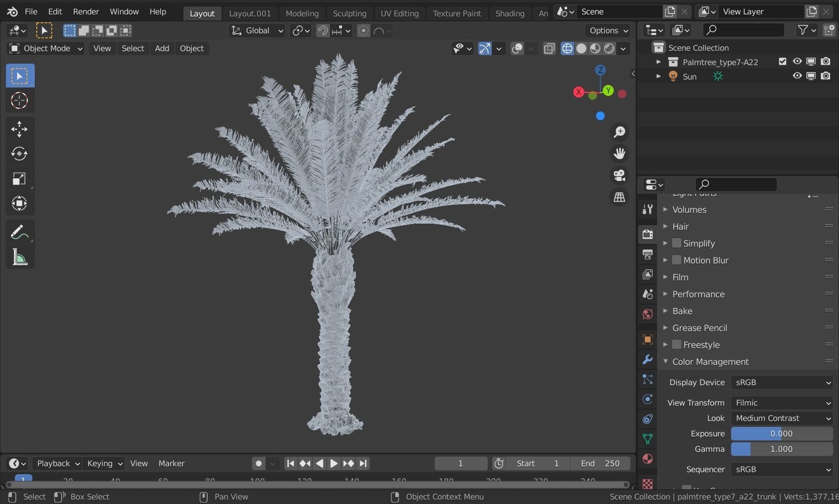Jump to the end frame

pyautogui.click(x=363, y=463)
